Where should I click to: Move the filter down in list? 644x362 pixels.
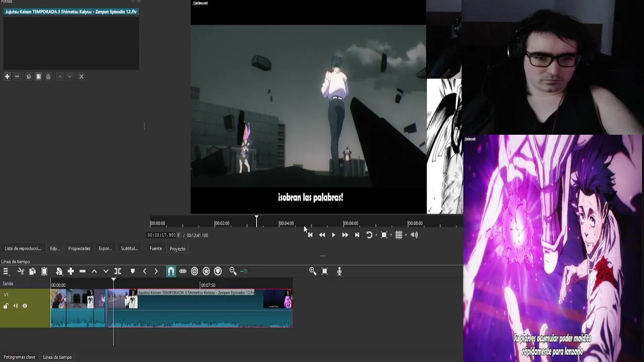click(x=69, y=76)
